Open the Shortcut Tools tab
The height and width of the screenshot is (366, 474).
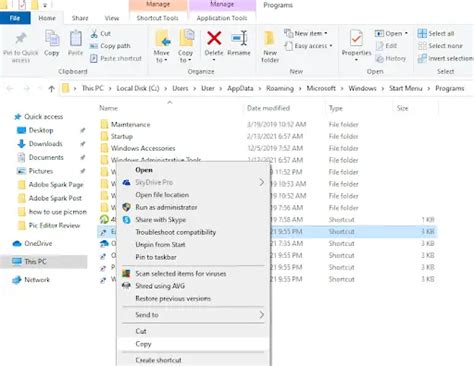point(157,18)
